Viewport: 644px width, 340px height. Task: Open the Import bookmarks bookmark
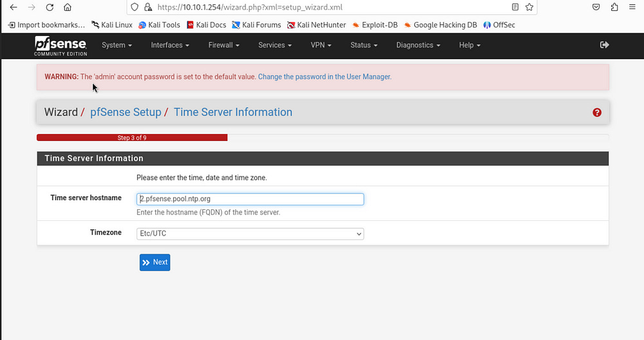point(46,25)
